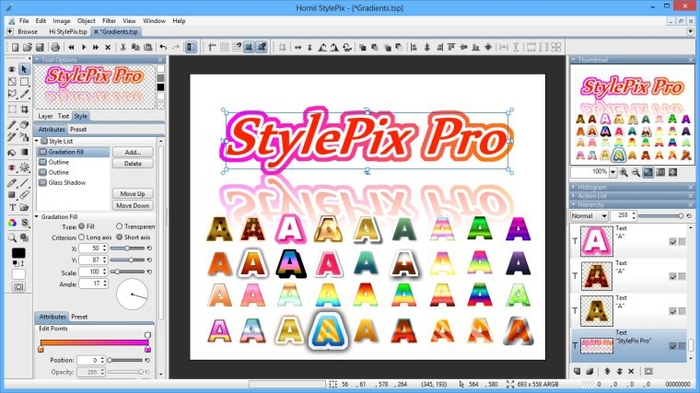Click the Undo arrow toolbar icon
Viewport: 700px width, 393px height.
click(163, 47)
